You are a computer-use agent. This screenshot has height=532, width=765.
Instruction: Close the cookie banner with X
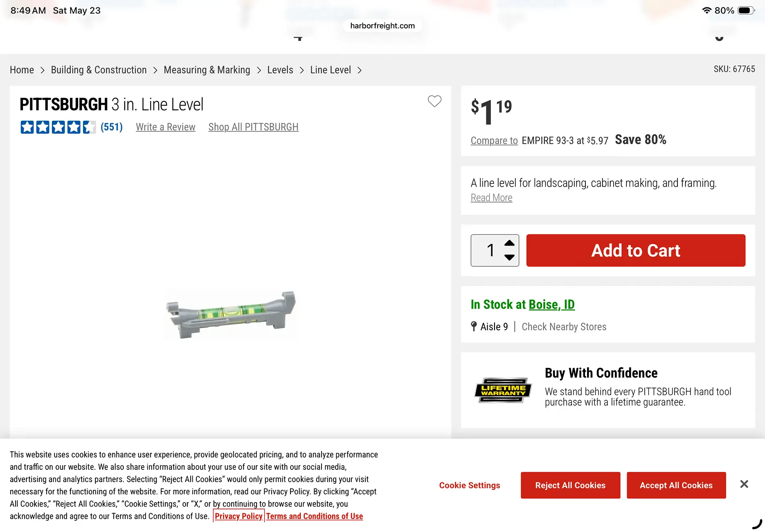(744, 484)
